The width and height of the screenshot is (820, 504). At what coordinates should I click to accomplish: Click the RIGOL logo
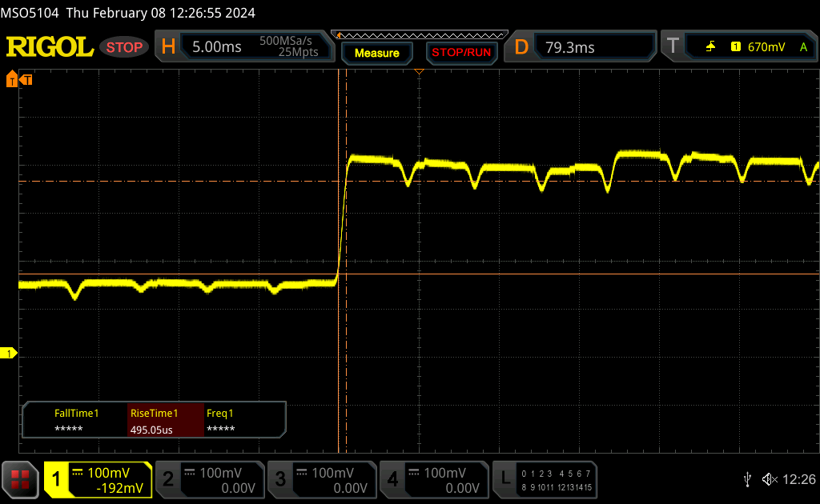pyautogui.click(x=50, y=47)
